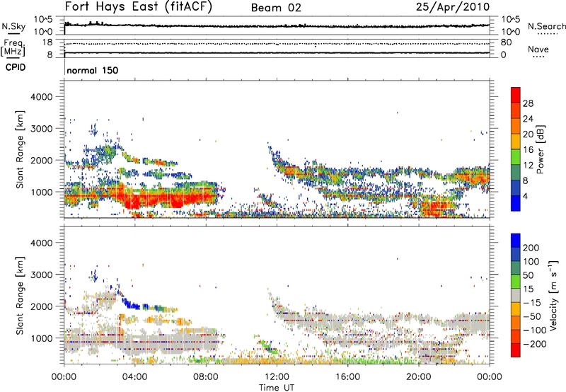Click the '-15' Velocity colorbar tick

532,303
